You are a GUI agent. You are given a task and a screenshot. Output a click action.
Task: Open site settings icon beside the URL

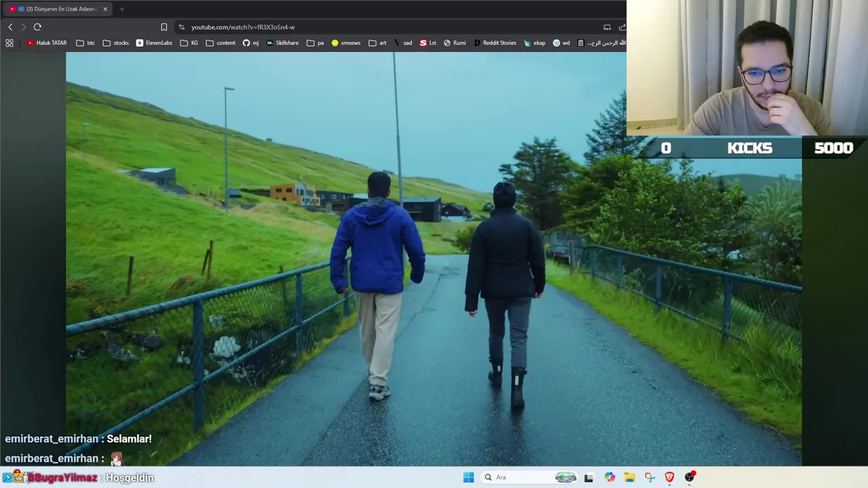tap(181, 27)
